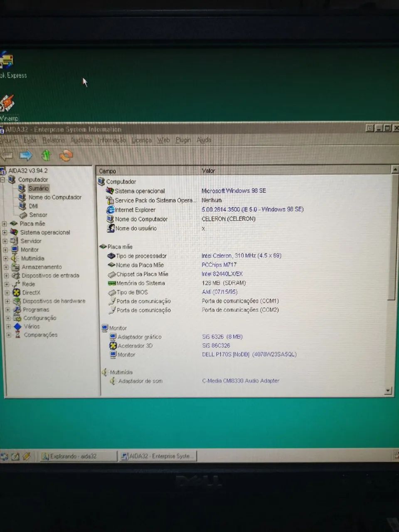
Task: Click the Programas tree icon
Action: tap(17, 310)
